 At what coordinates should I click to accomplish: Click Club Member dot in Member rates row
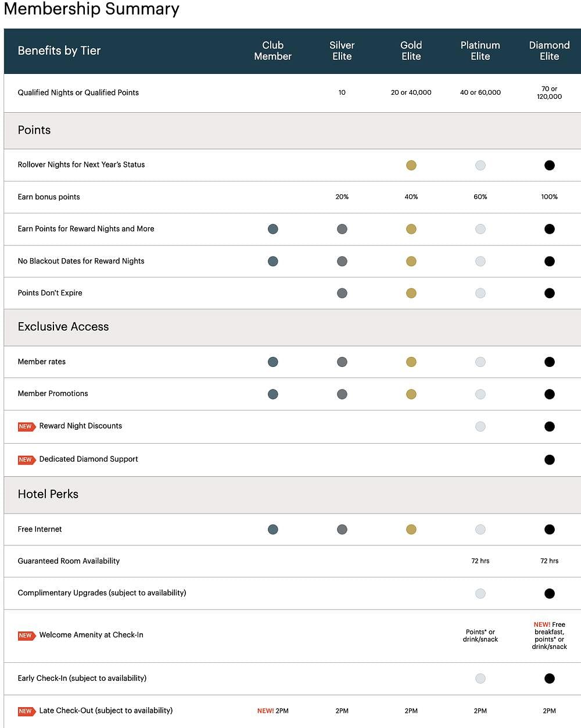(273, 362)
